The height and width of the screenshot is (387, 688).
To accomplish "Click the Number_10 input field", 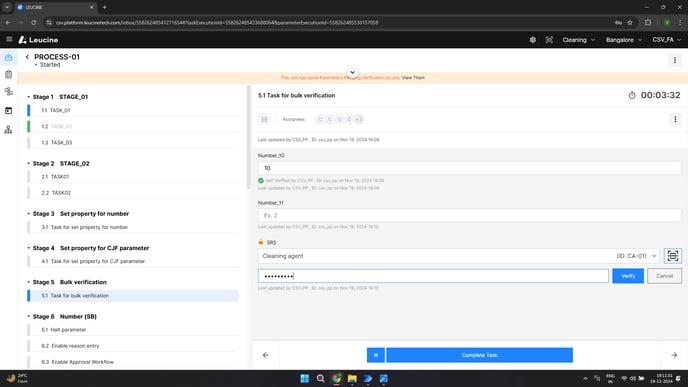I will tap(469, 168).
